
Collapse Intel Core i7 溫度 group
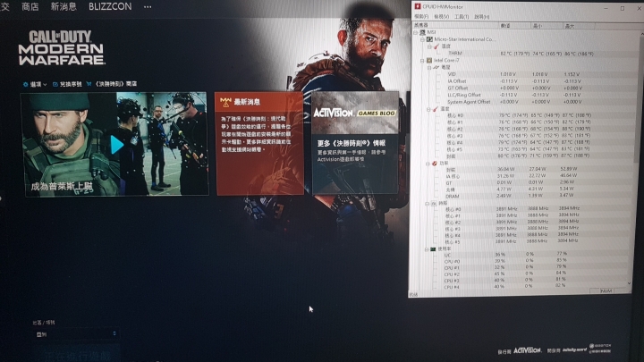428,109
